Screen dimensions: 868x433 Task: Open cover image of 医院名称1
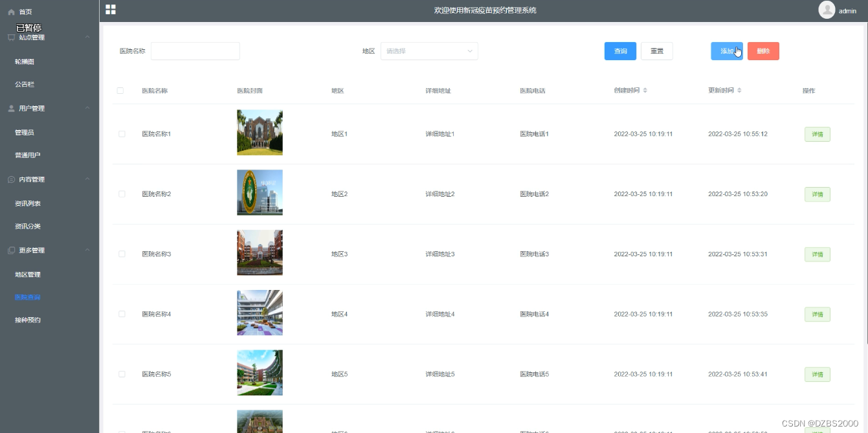tap(260, 133)
